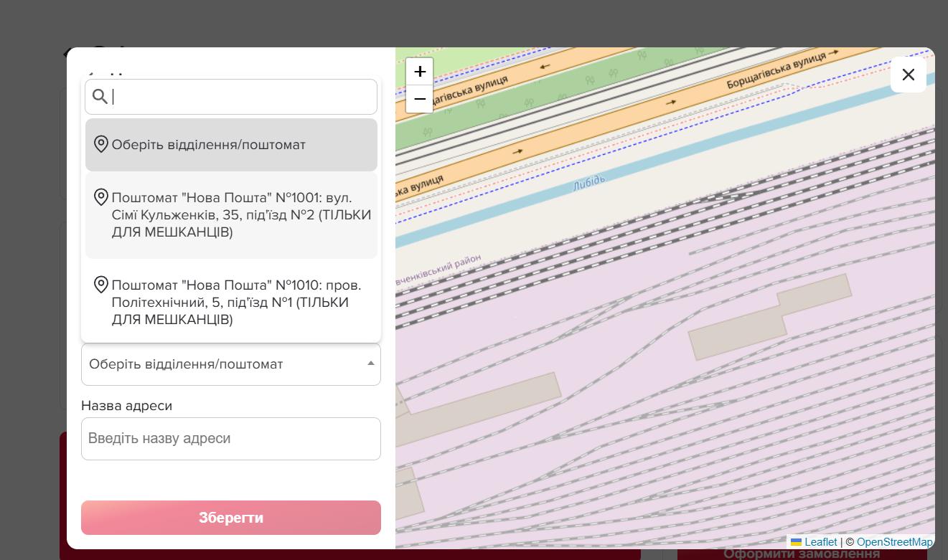Image resolution: width=948 pixels, height=560 pixels.
Task: Open the Leaflet attribution link
Action: (820, 542)
